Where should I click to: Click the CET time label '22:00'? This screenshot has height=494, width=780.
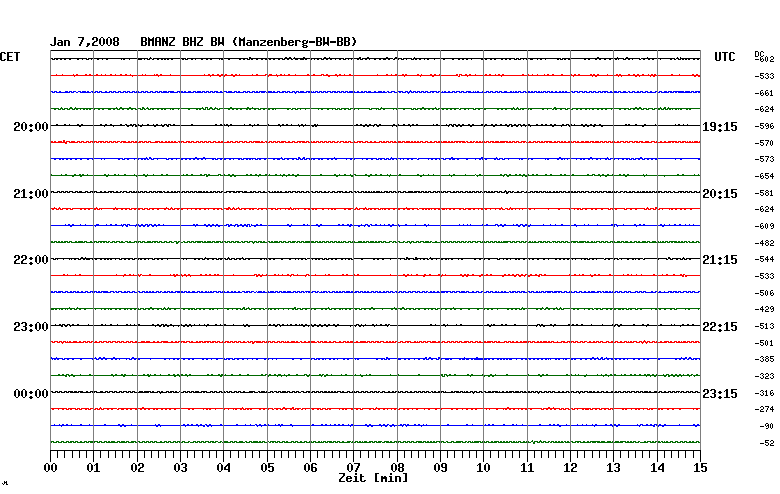(x=31, y=260)
